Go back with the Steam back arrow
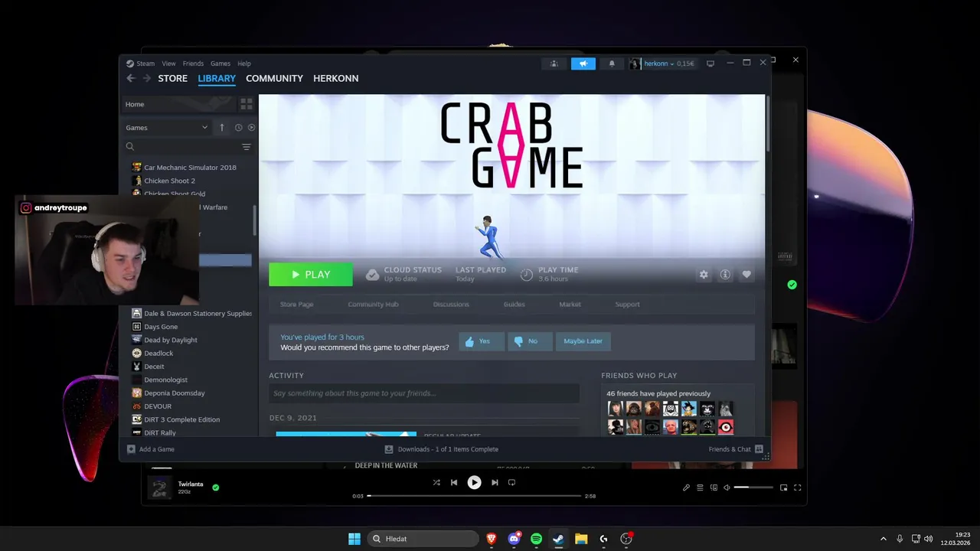Screen dimensions: 980x551 coord(131,78)
